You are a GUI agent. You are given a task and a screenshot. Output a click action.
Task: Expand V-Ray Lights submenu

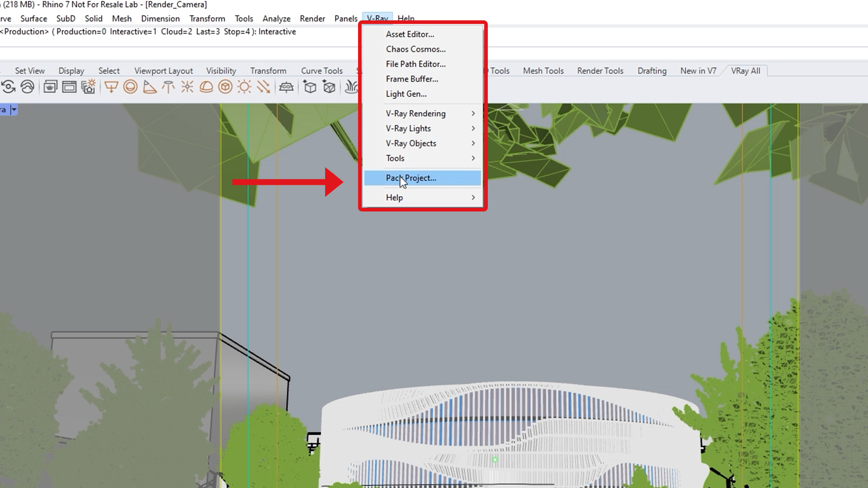(422, 128)
